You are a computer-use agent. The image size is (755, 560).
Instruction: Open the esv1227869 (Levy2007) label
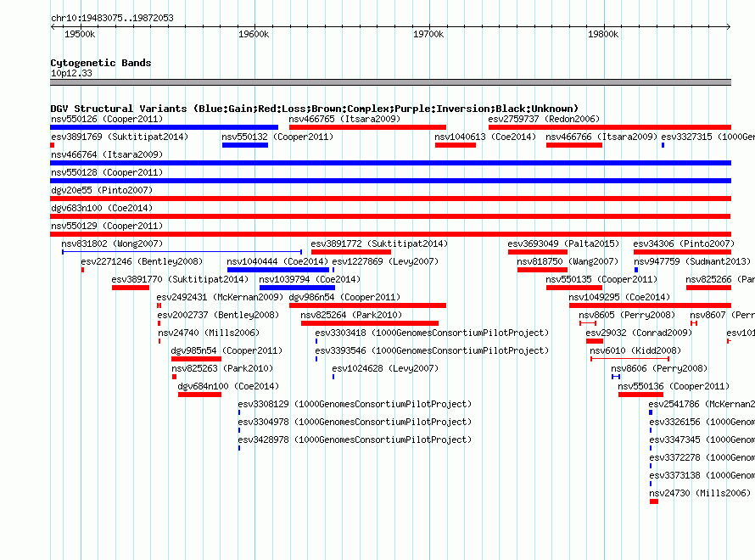[385, 261]
